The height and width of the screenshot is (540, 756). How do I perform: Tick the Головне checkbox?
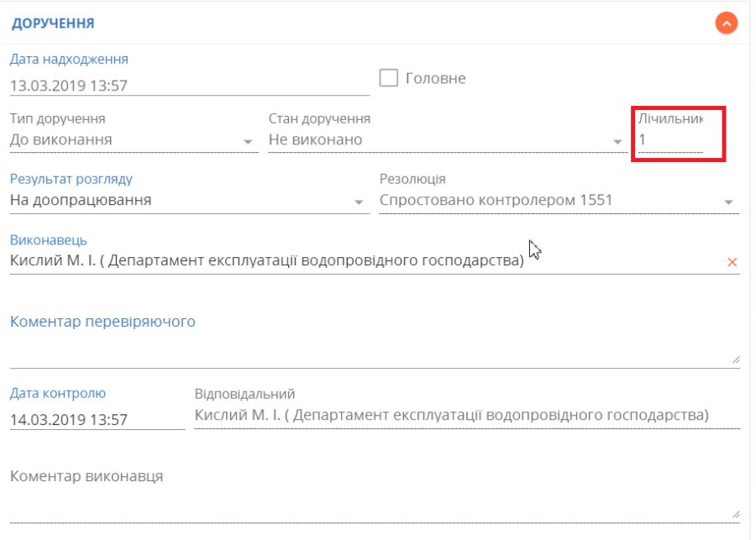(388, 78)
